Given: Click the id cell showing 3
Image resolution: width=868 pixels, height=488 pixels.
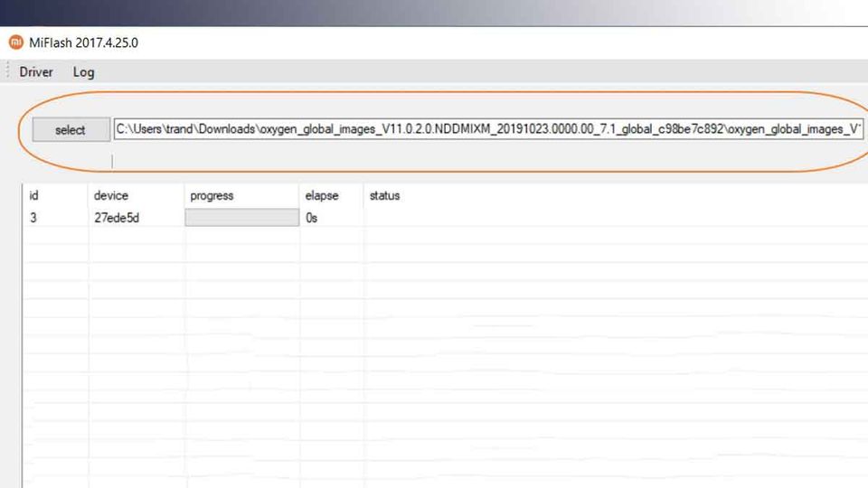Looking at the screenshot, I should point(33,218).
